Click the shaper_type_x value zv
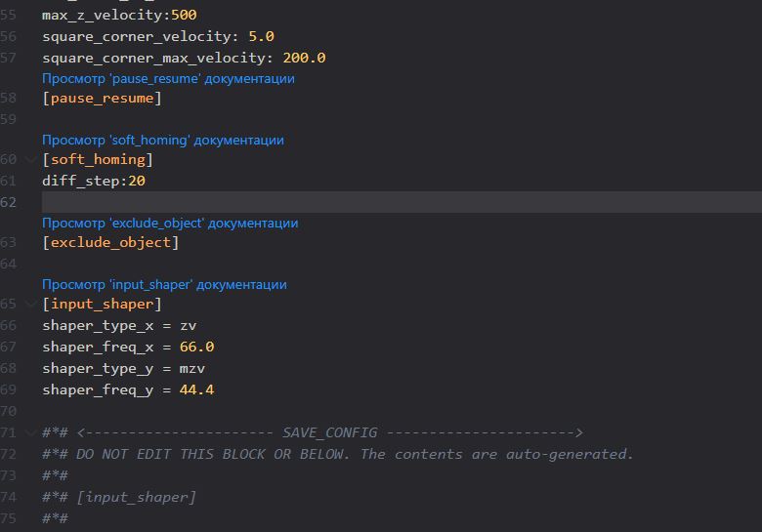Image resolution: width=762 pixels, height=532 pixels. [x=189, y=326]
